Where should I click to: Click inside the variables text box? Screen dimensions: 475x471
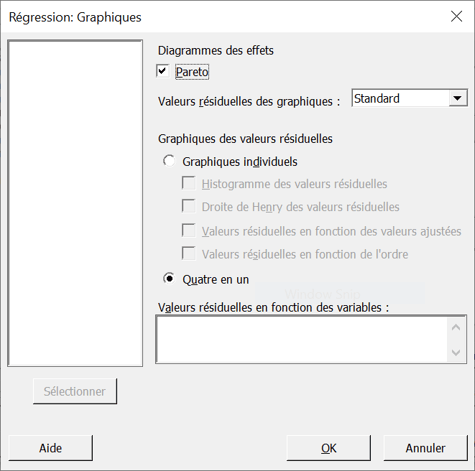(303, 339)
